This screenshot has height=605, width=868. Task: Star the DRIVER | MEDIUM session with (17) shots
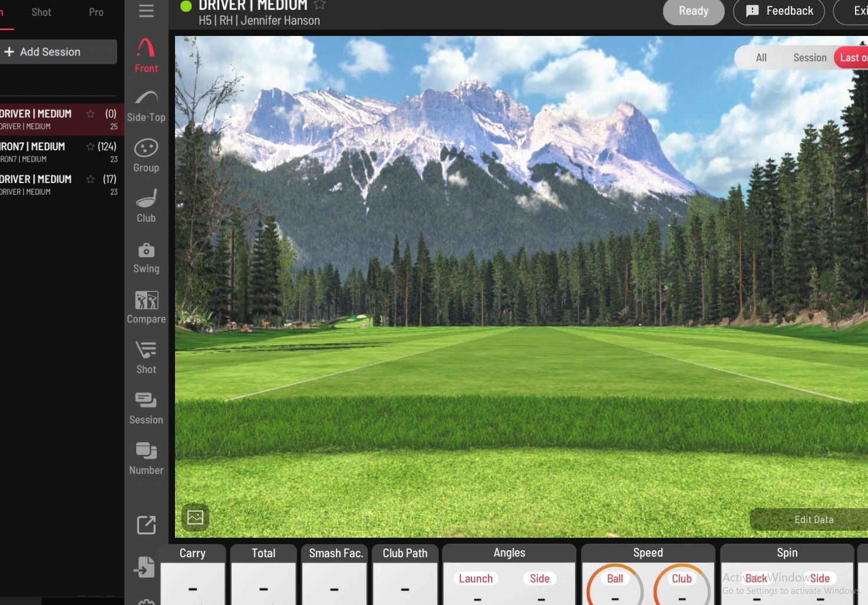(x=90, y=179)
